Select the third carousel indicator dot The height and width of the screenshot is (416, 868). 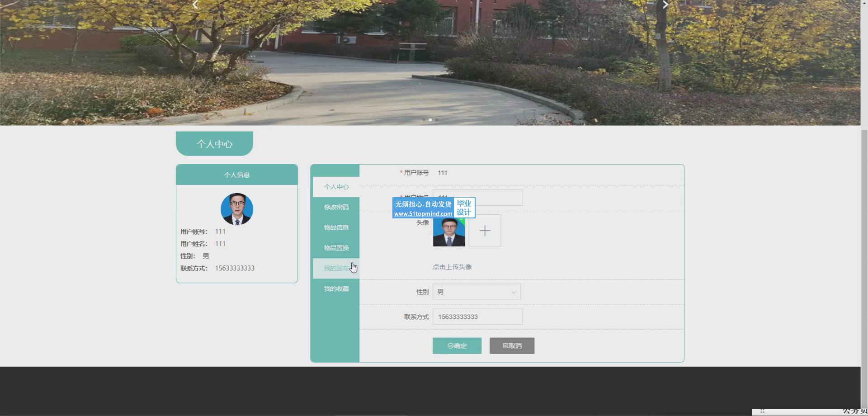pos(437,120)
